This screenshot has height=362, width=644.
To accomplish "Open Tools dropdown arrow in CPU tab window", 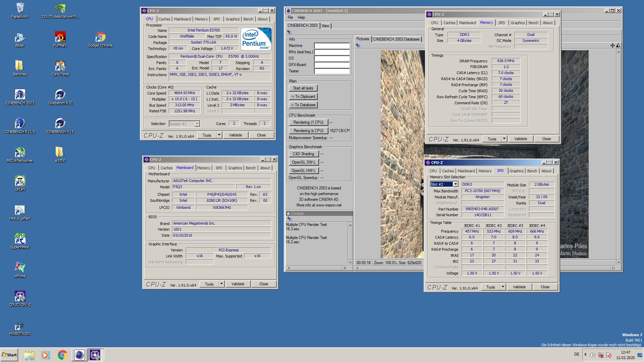I will point(219,135).
